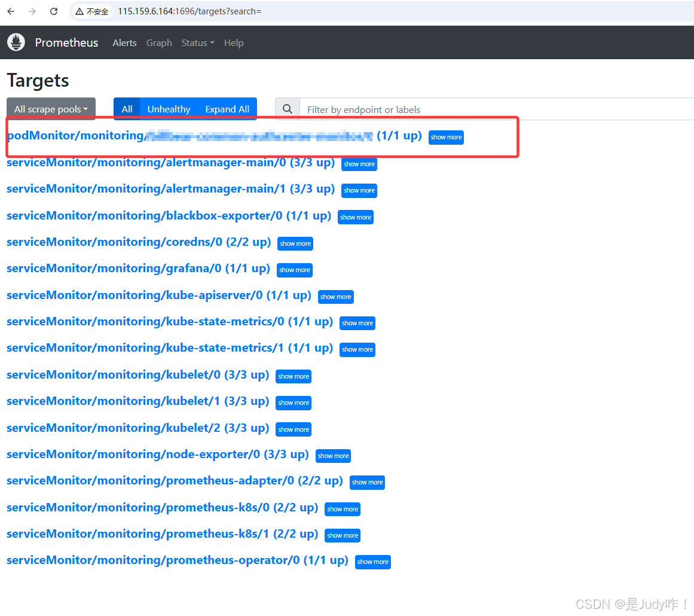Reload the page with refresh icon
694x616 pixels.
coord(54,11)
